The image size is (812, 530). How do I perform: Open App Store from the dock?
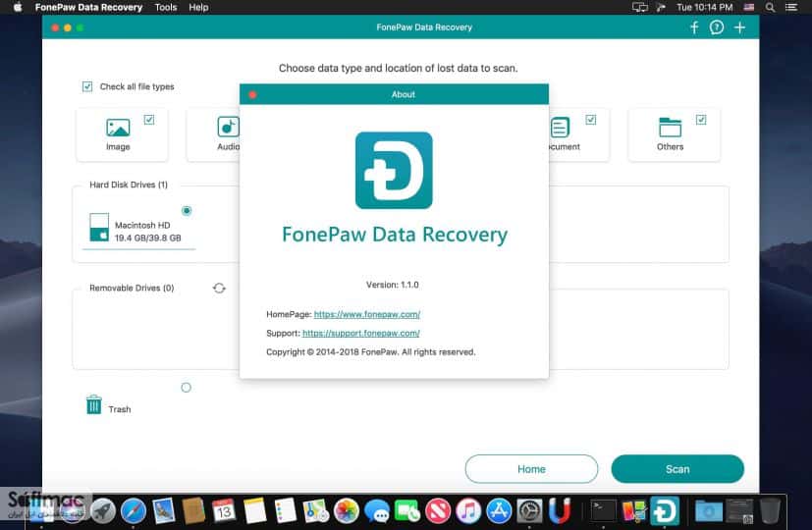(499, 511)
